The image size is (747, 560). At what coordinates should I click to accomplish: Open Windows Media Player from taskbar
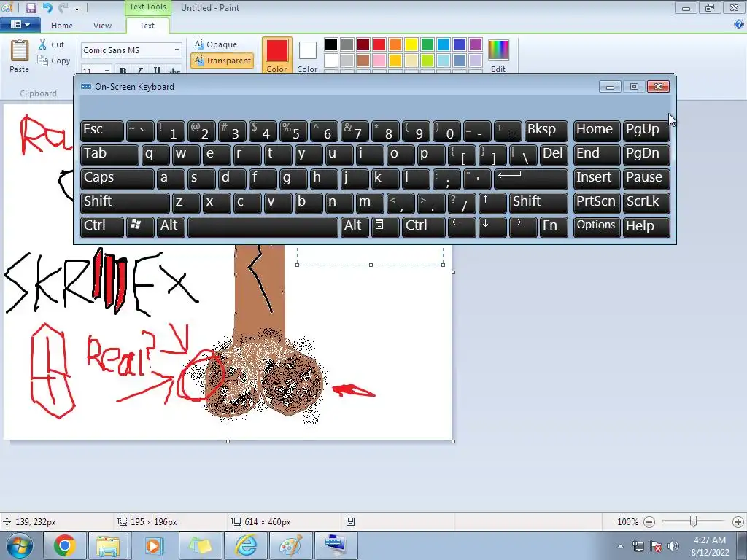pyautogui.click(x=154, y=545)
